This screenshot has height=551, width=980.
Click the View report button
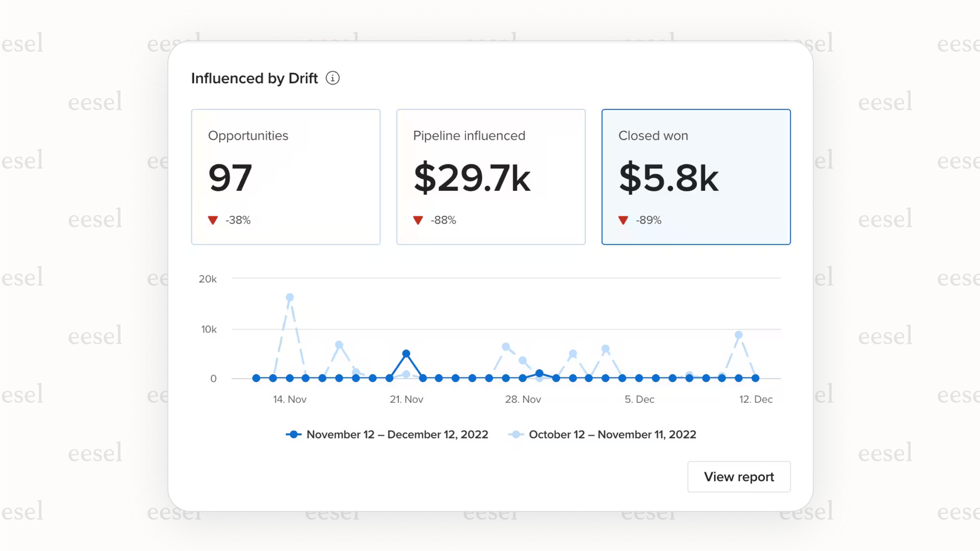click(x=738, y=476)
